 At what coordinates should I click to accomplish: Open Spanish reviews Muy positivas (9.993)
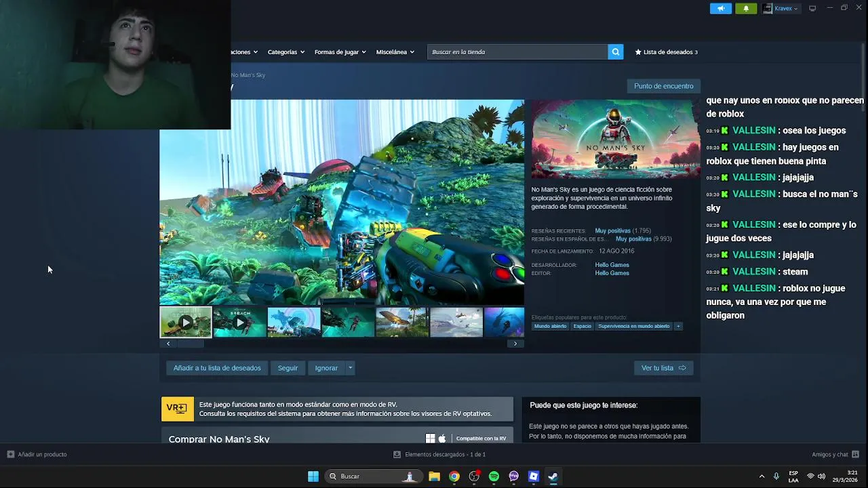tap(644, 239)
